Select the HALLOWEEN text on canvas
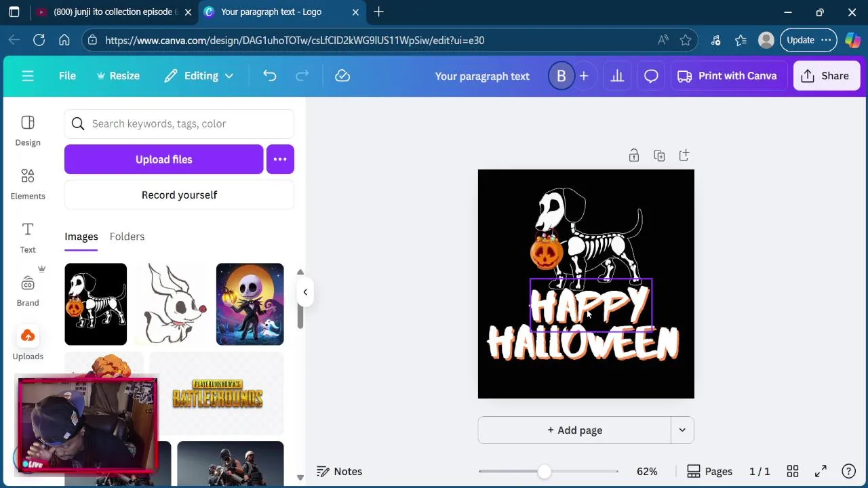 583,343
